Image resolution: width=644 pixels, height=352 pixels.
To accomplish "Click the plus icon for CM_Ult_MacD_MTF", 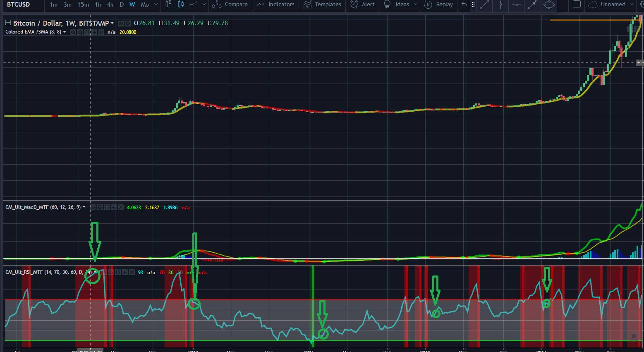I will tap(114, 207).
